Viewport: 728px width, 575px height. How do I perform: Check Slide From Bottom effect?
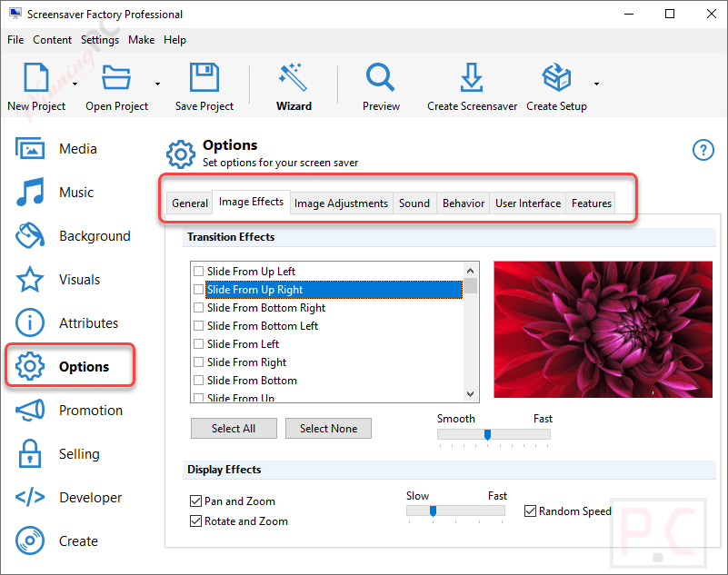click(x=198, y=380)
